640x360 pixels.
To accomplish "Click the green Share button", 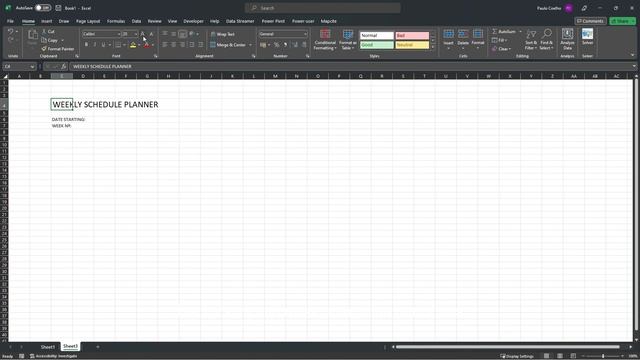I will coord(622,21).
